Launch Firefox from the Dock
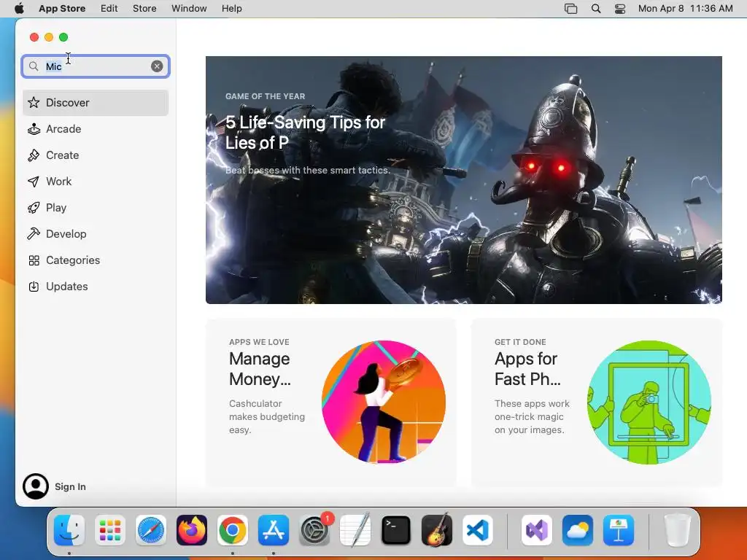 click(192, 530)
